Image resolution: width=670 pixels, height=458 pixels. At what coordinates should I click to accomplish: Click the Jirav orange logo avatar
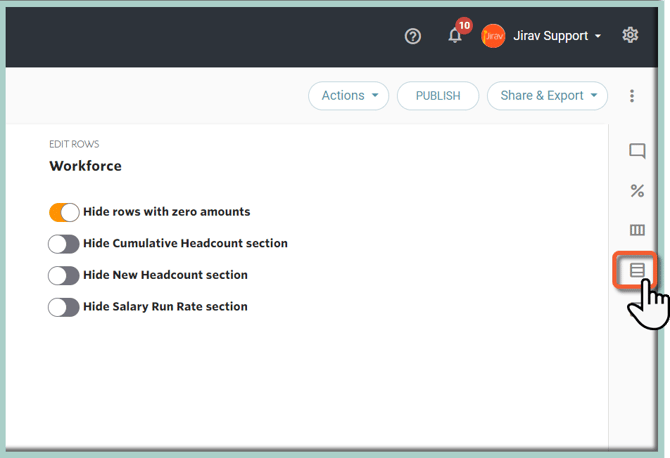493,36
